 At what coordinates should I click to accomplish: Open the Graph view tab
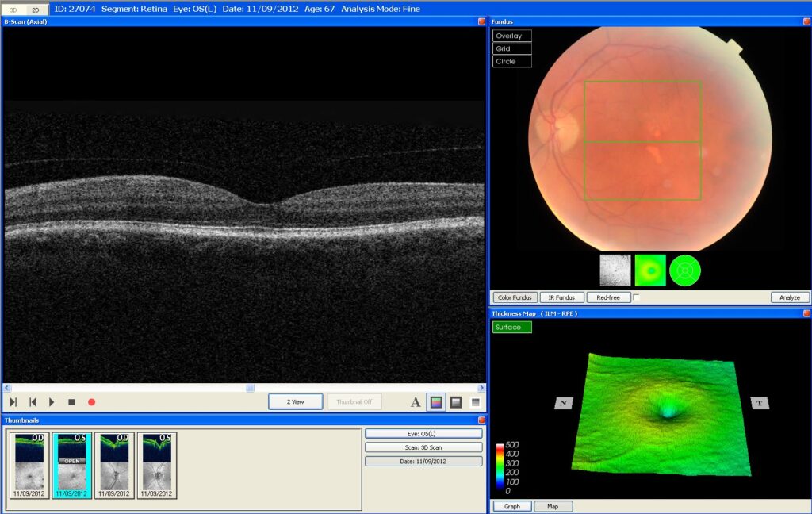[x=511, y=506]
